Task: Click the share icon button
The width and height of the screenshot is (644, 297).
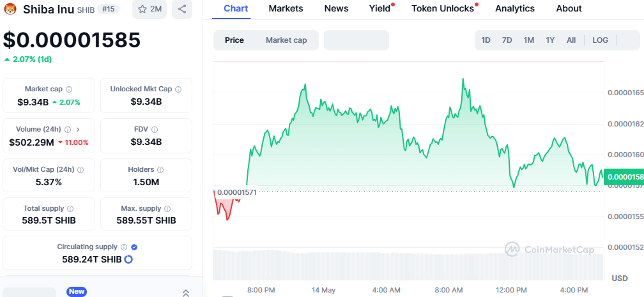Action: tap(182, 9)
